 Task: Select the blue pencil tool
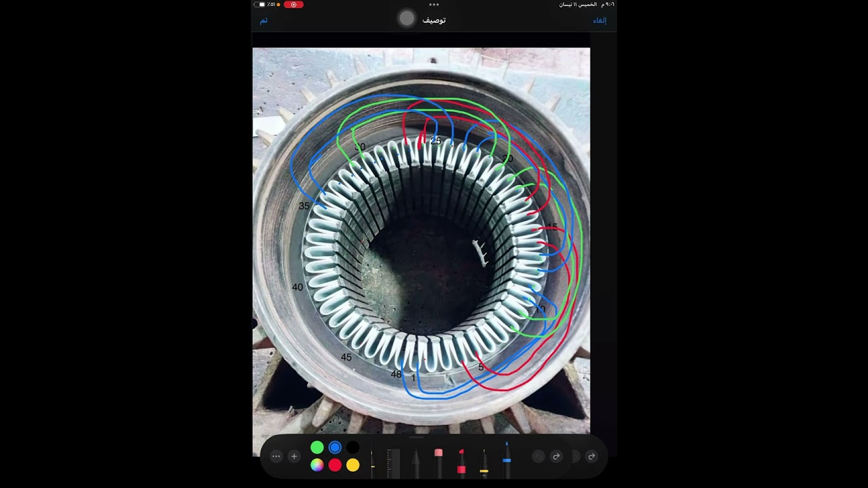[507, 460]
